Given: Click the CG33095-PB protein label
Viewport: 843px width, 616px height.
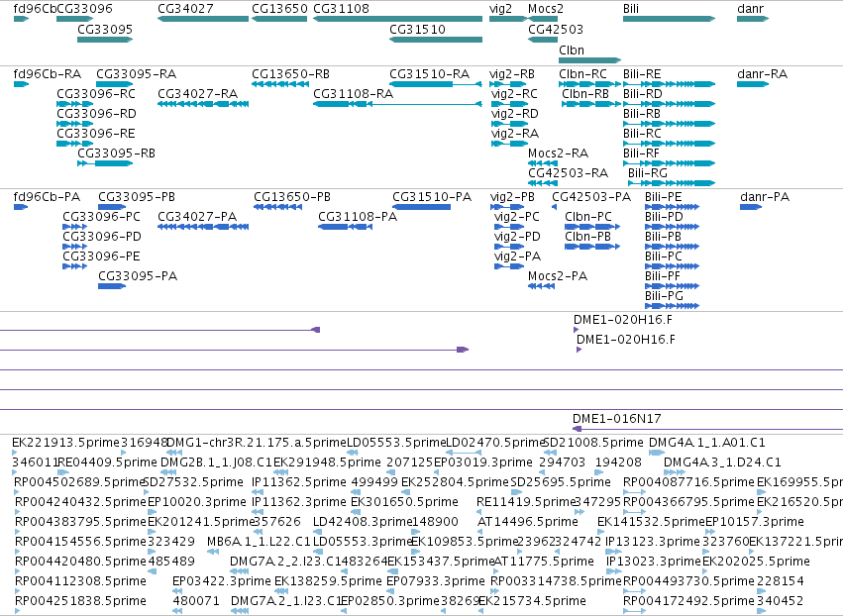Looking at the screenshot, I should click(x=137, y=197).
